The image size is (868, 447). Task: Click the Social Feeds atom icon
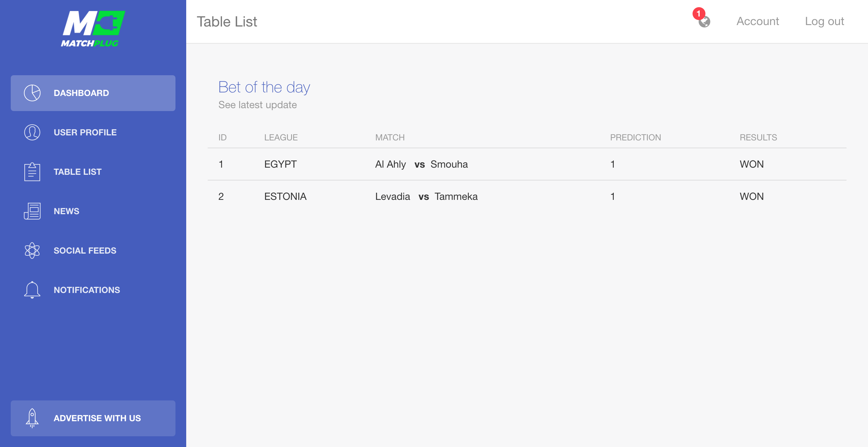(x=32, y=251)
